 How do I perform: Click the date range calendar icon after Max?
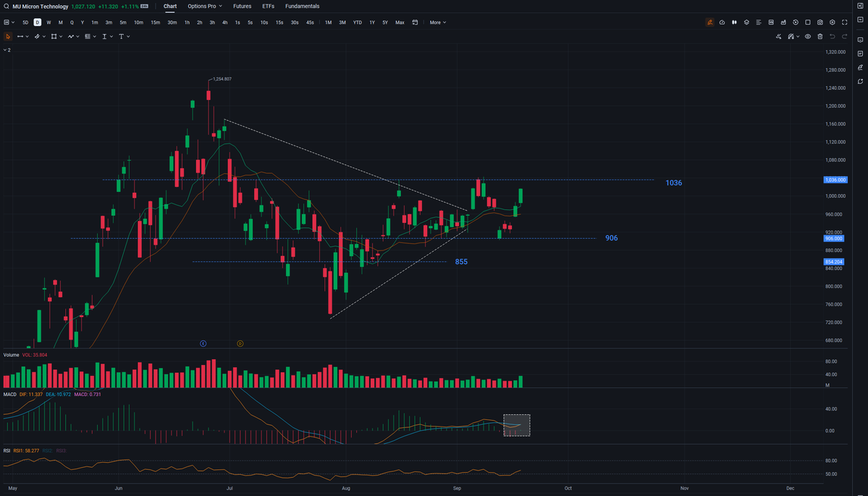pyautogui.click(x=415, y=22)
